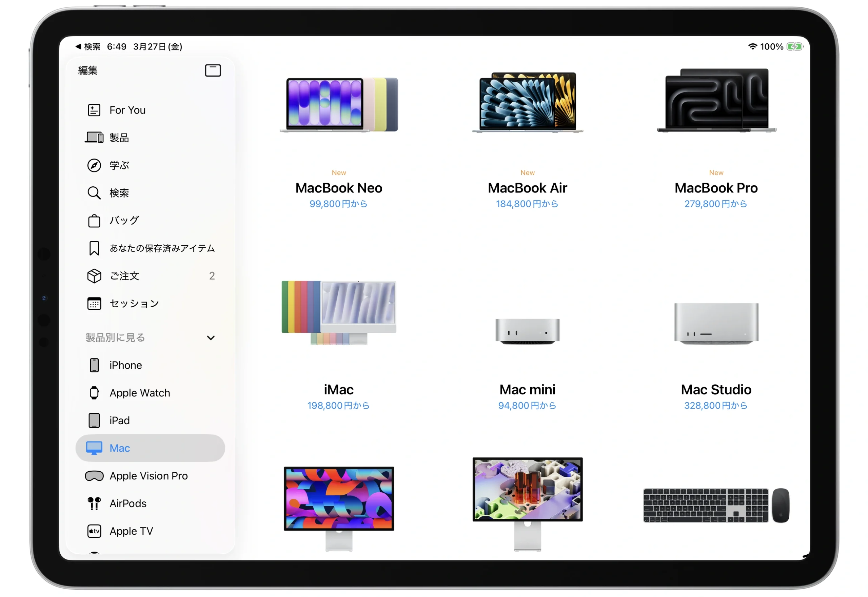Click the 製品 products icon
The width and height of the screenshot is (868, 597).
tap(94, 138)
